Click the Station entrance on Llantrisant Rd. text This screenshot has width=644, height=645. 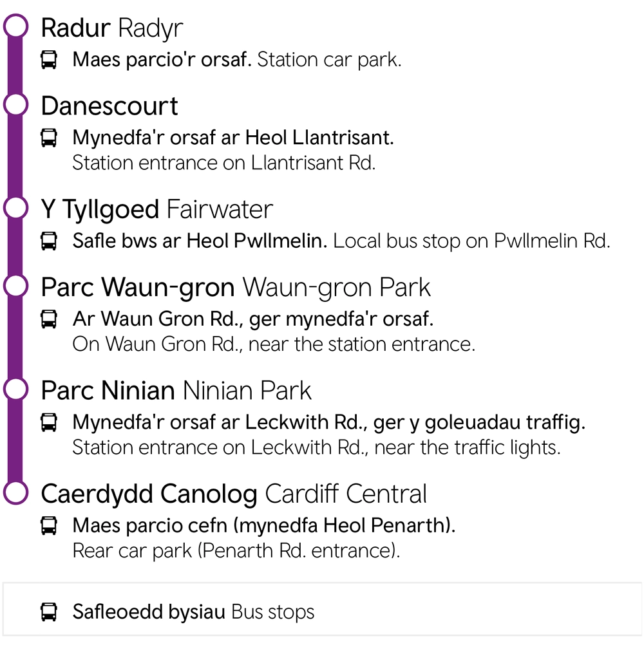point(223,163)
